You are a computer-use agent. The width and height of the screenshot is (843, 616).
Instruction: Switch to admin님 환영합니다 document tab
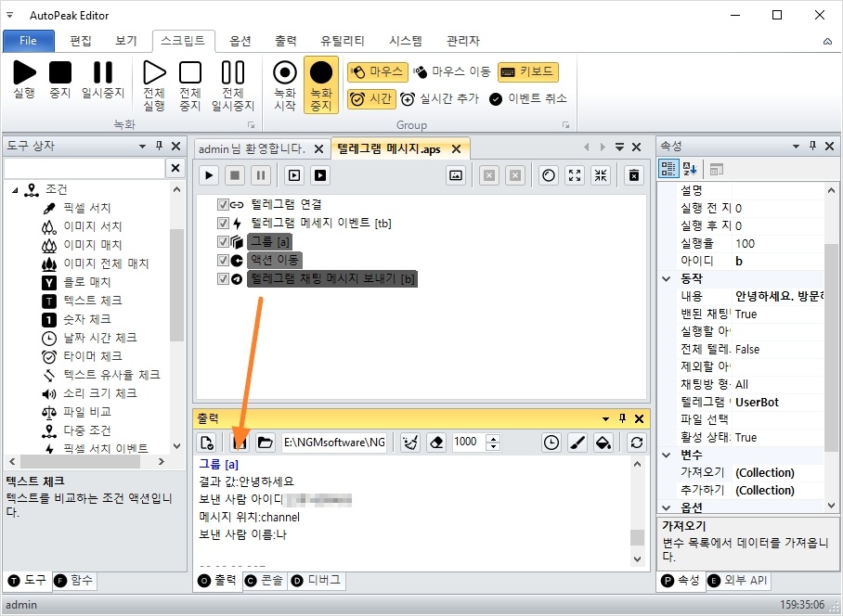click(x=252, y=148)
